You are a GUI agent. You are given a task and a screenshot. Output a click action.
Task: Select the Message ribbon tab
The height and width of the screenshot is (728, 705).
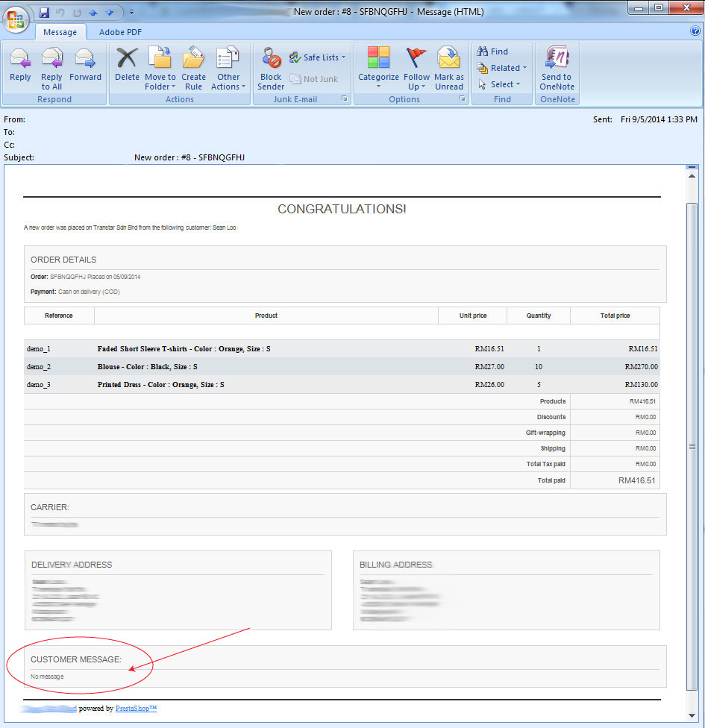pyautogui.click(x=60, y=32)
